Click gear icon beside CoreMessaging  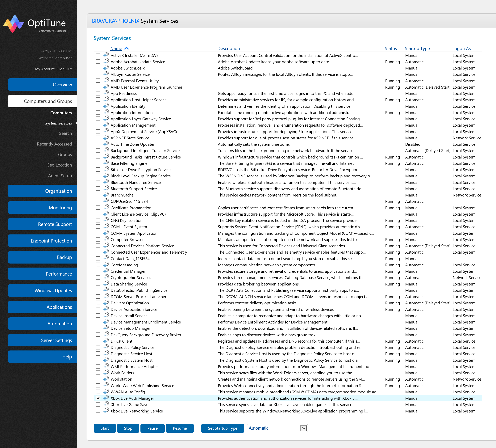tap(106, 264)
